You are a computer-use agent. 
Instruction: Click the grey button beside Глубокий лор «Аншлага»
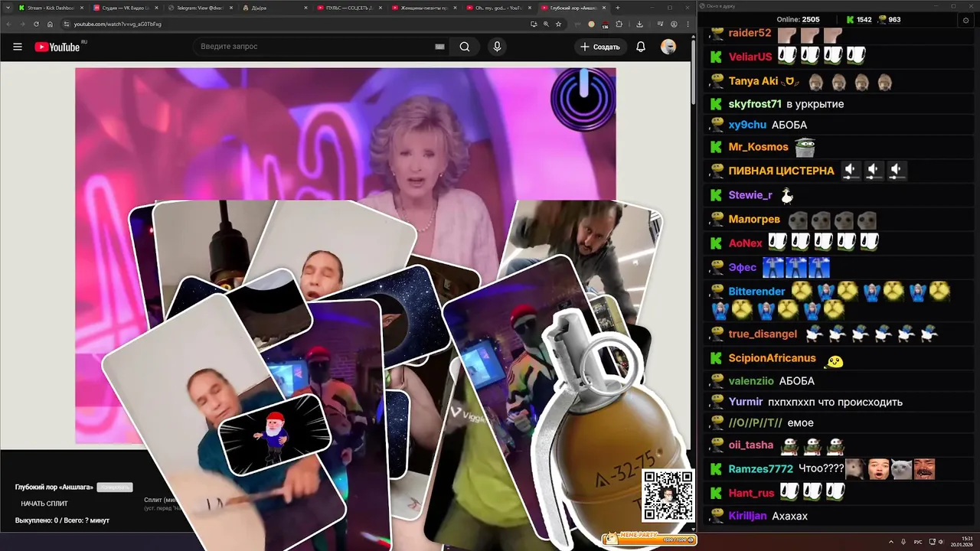coord(115,487)
